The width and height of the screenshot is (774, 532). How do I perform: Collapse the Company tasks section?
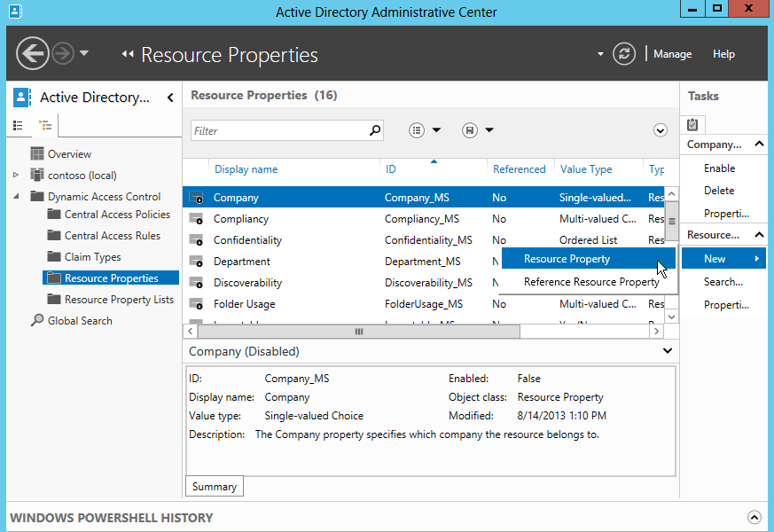point(759,145)
